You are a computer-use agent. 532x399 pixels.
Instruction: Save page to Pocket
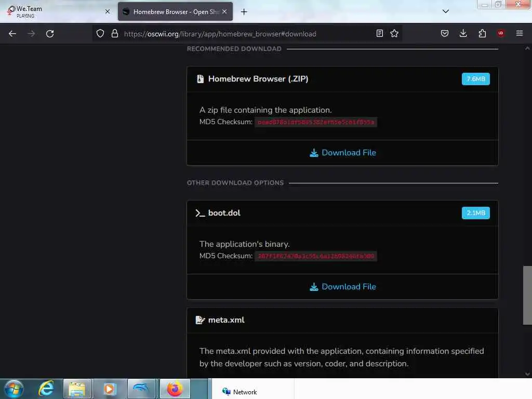coord(445,34)
